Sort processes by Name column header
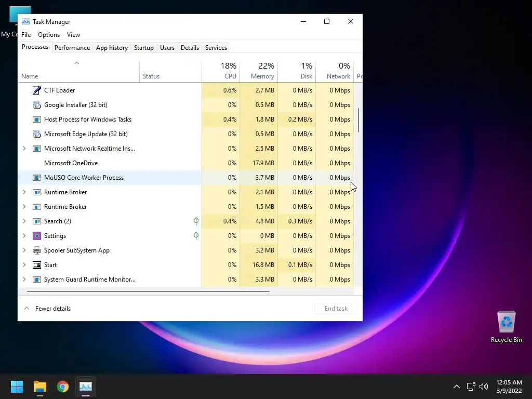Image resolution: width=532 pixels, height=399 pixels. [x=79, y=71]
